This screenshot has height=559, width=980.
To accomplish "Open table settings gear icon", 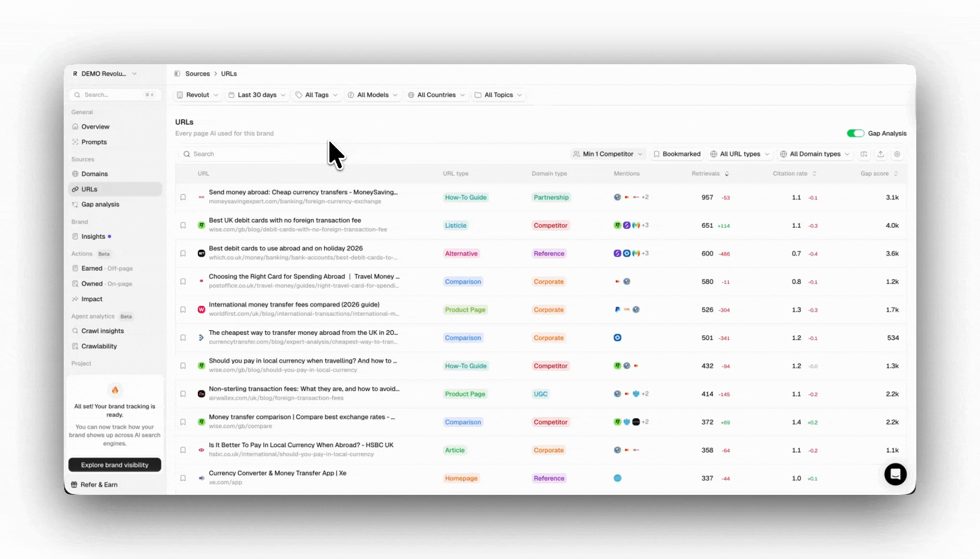I will coord(897,154).
